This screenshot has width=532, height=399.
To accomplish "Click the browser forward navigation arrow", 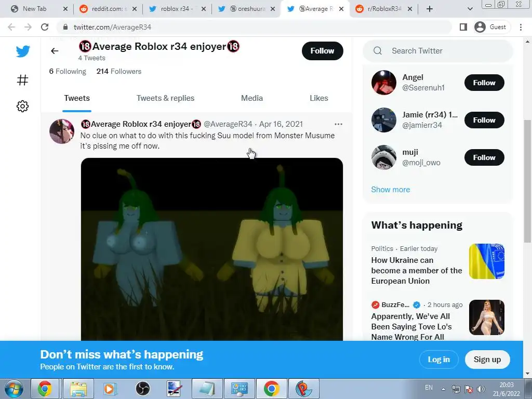I will click(28, 27).
